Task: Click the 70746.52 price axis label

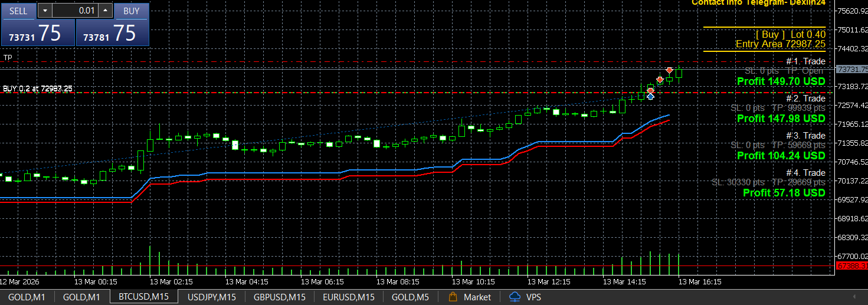Action: [853, 162]
